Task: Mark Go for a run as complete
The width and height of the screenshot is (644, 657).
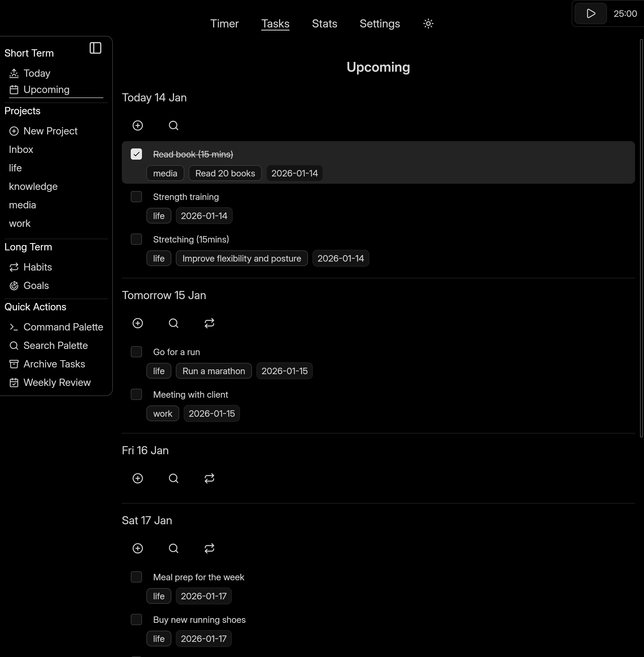Action: (136, 352)
